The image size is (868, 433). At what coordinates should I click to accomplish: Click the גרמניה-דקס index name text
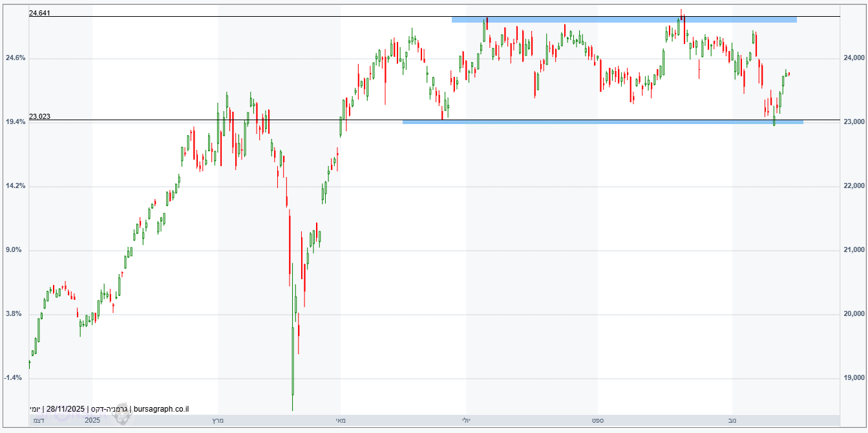coord(109,409)
